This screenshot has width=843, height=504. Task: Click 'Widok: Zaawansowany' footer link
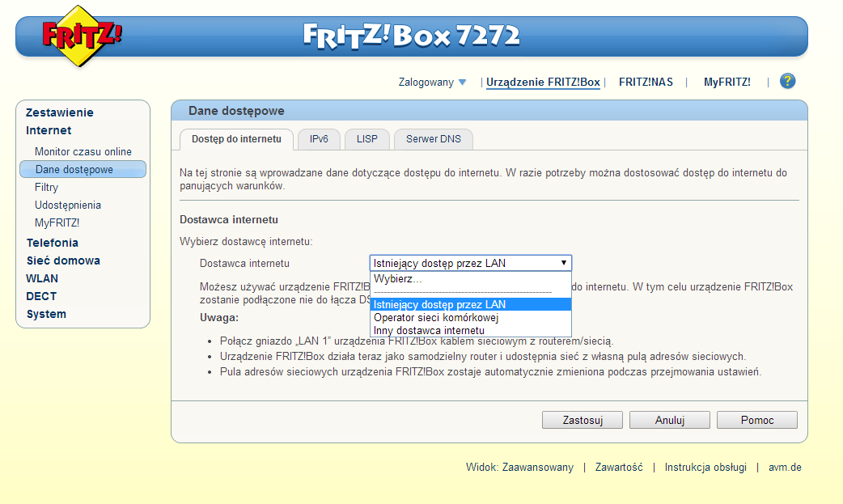pos(519,468)
